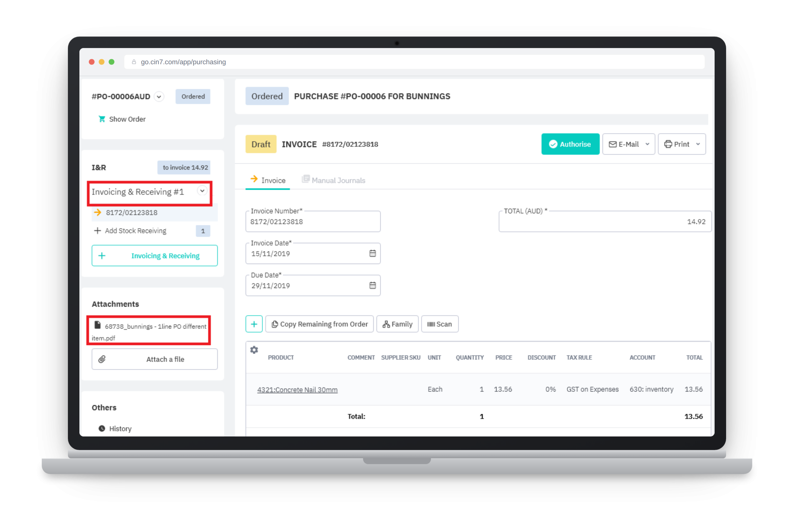Click the plus icon beside Add Stock Receiving
The width and height of the screenshot is (794, 532).
click(x=97, y=231)
